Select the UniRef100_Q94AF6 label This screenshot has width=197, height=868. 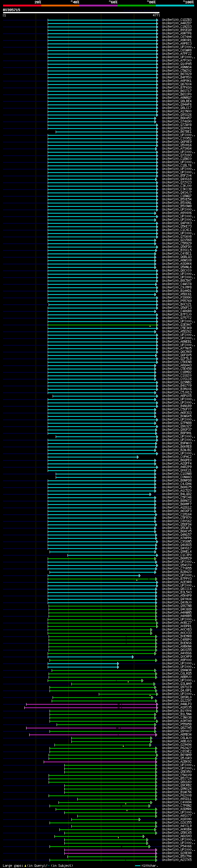click(x=177, y=104)
